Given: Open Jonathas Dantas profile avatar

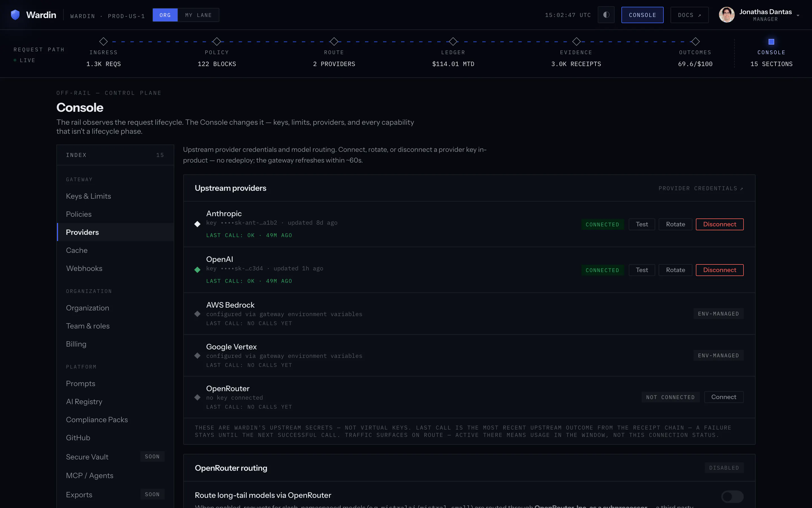Looking at the screenshot, I should point(727,15).
